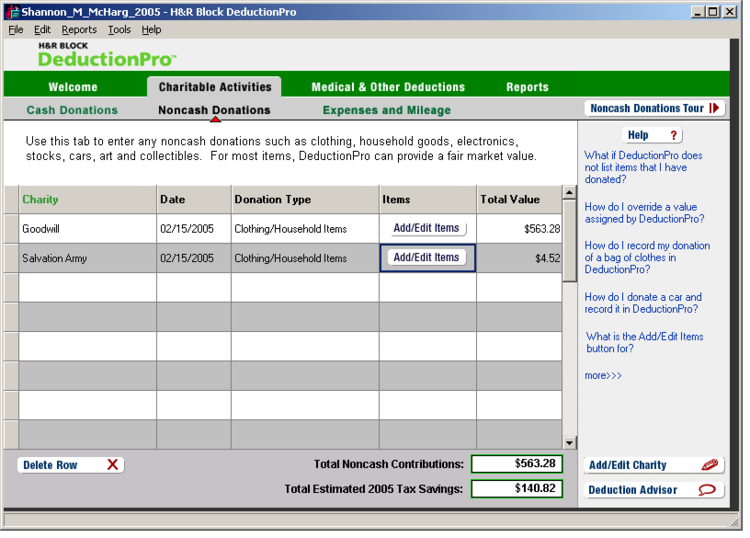This screenshot has height=538, width=750.
Task: Open the green Reports tab
Action: pos(527,87)
